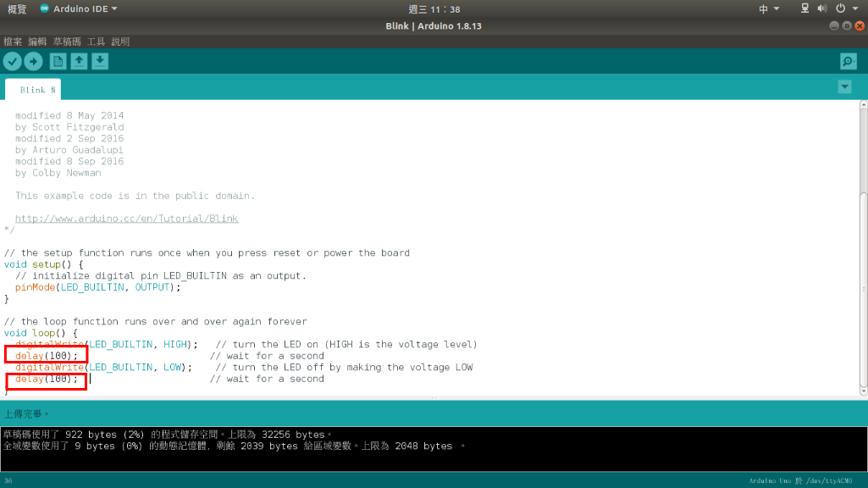Click the console line reporting 2039 bytes

tap(235, 446)
